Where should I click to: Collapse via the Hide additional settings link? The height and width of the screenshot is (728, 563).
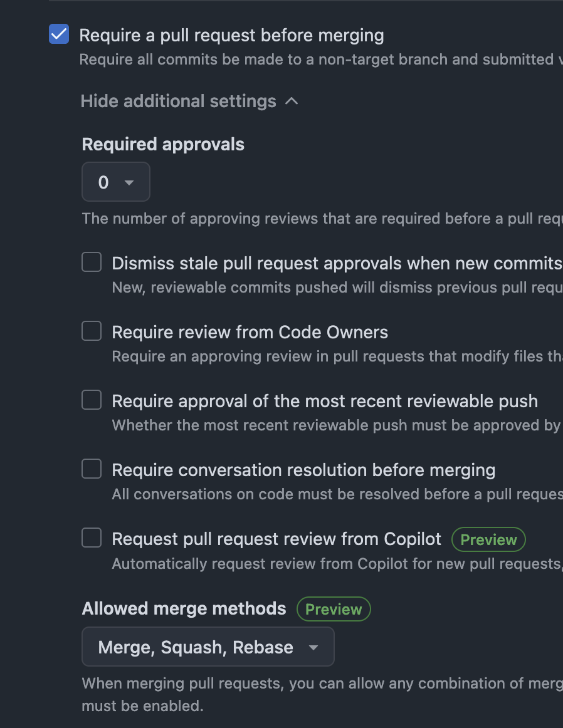click(x=179, y=101)
